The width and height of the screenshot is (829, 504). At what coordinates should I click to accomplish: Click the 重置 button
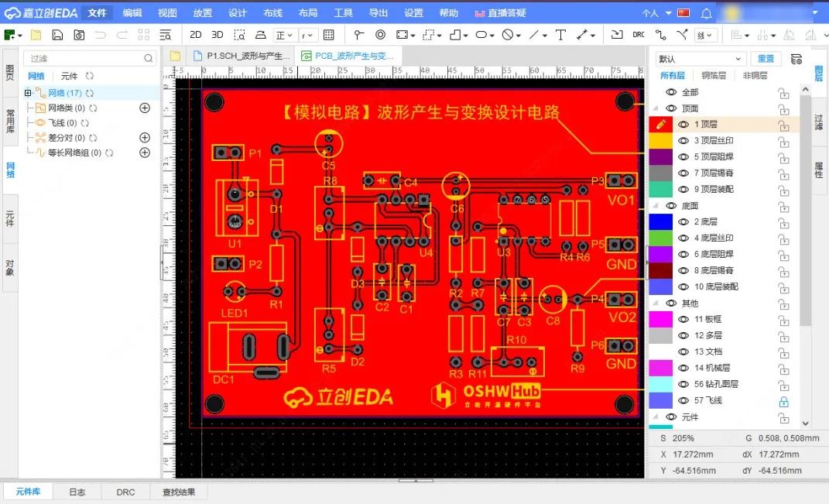tap(766, 59)
